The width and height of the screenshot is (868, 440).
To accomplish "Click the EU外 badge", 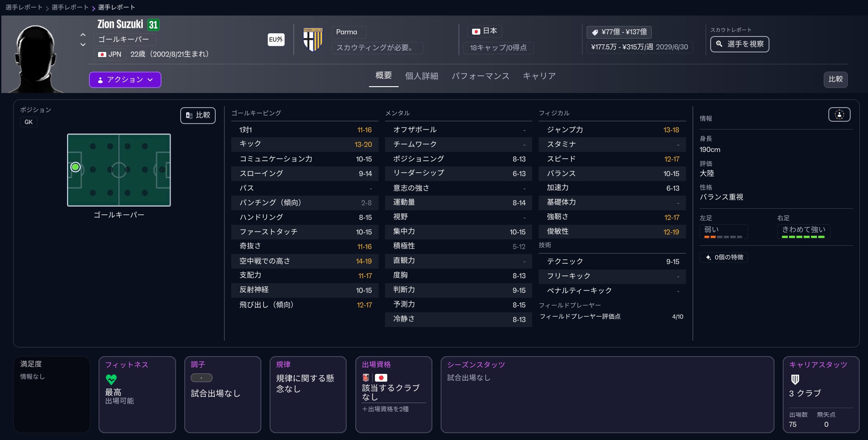I will point(276,40).
